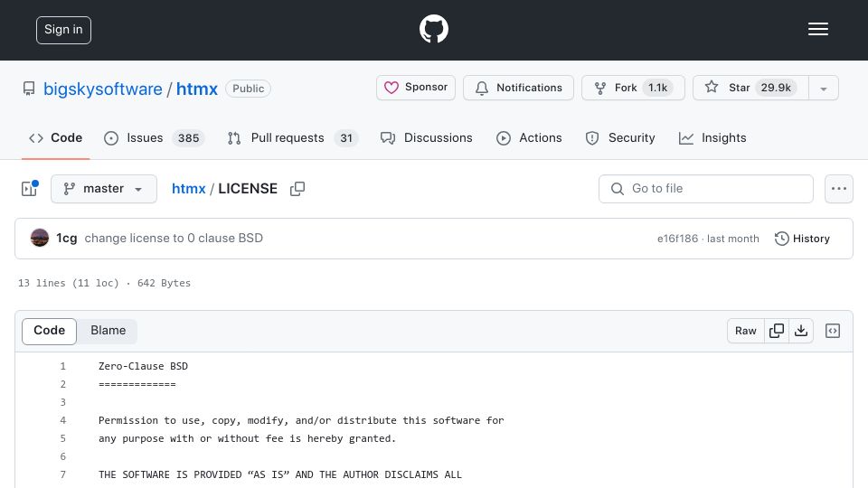
Task: Click the line starting Permission to use, copy
Action: click(x=301, y=420)
